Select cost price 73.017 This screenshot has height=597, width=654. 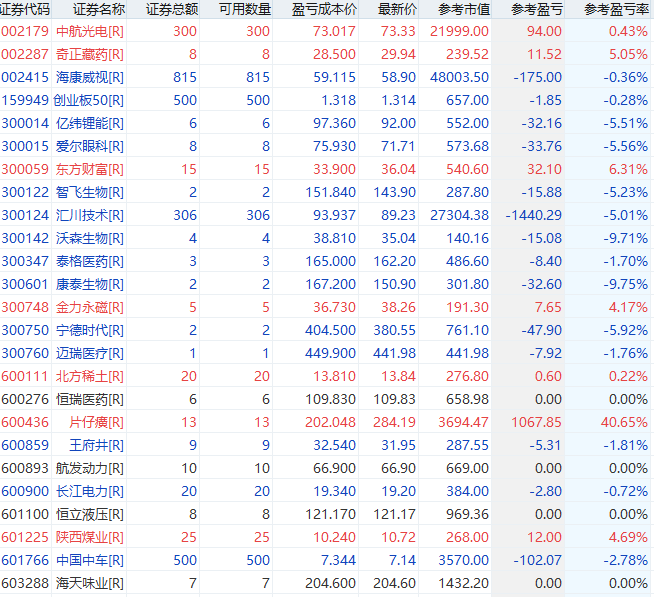click(x=334, y=31)
